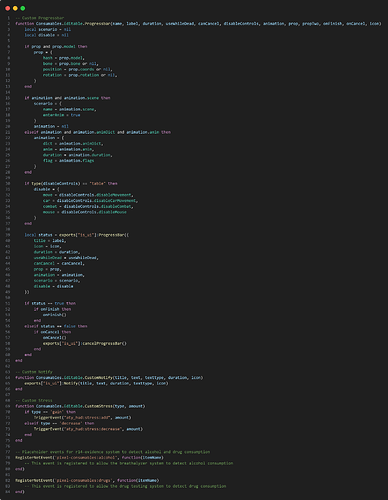Click the 'car = disableControls.disableCarMovement,' line

[x=90, y=201]
